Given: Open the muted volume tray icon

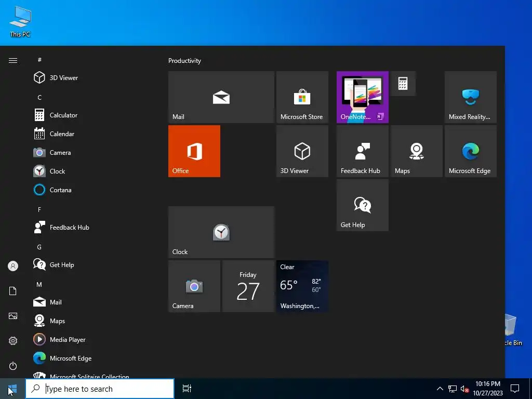Looking at the screenshot, I should pos(464,389).
